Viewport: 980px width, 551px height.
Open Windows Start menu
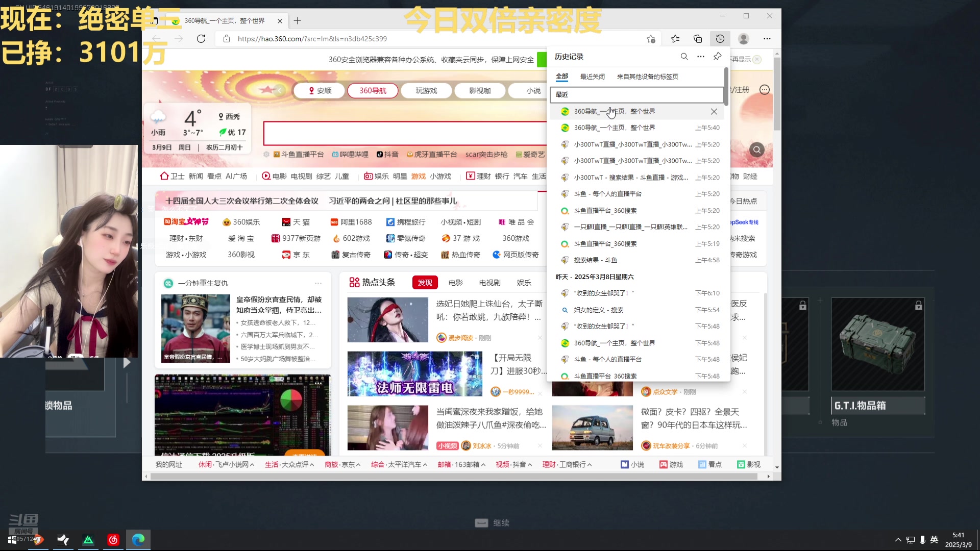[x=12, y=540]
